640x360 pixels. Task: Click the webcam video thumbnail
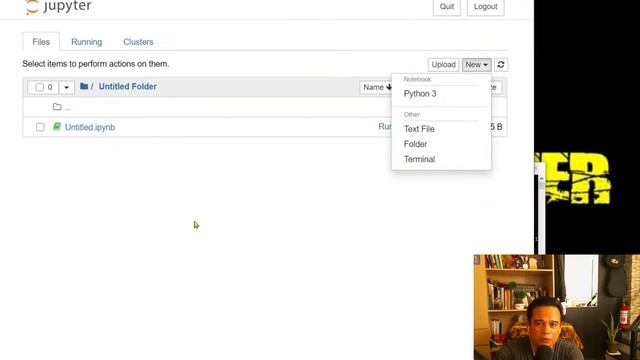[557, 307]
